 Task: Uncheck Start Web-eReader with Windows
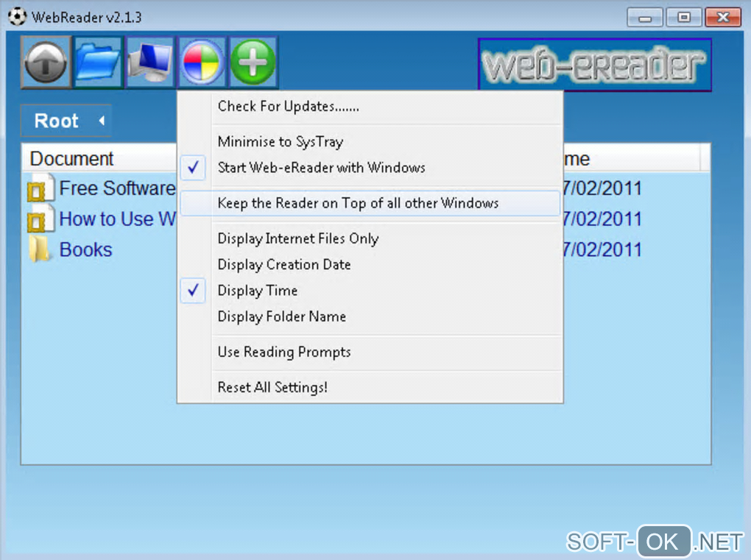pos(370,168)
